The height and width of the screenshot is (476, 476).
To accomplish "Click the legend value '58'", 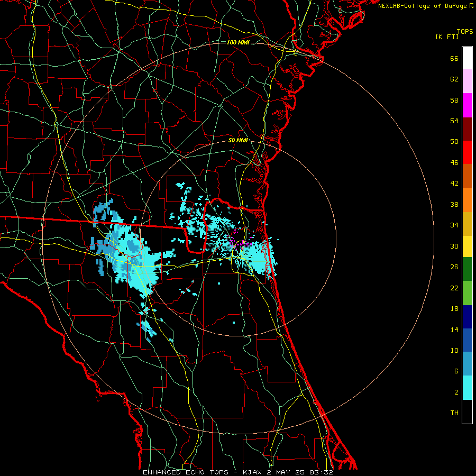I will pos(454,100).
